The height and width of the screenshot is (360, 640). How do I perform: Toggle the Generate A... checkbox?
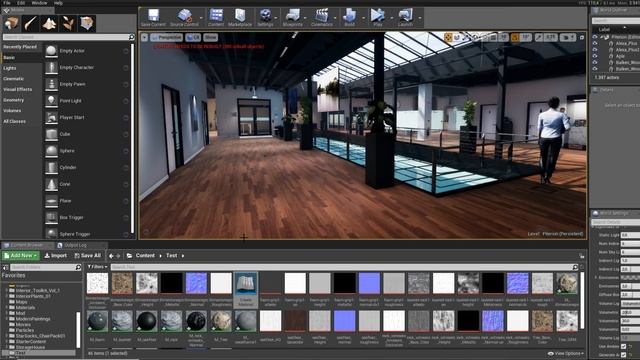pos(623,355)
